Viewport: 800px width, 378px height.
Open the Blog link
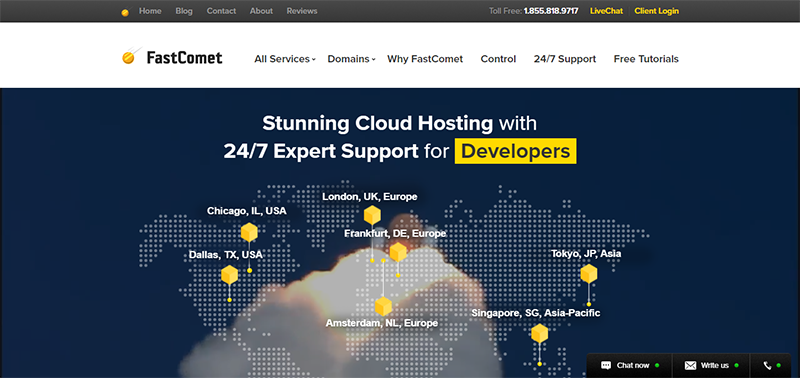tap(184, 11)
